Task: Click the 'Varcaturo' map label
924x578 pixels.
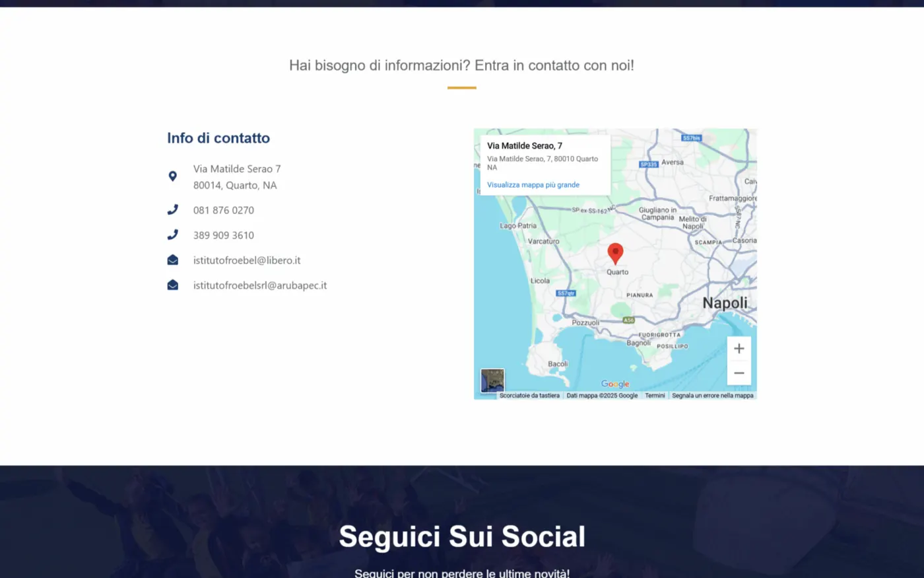Action: 543,242
